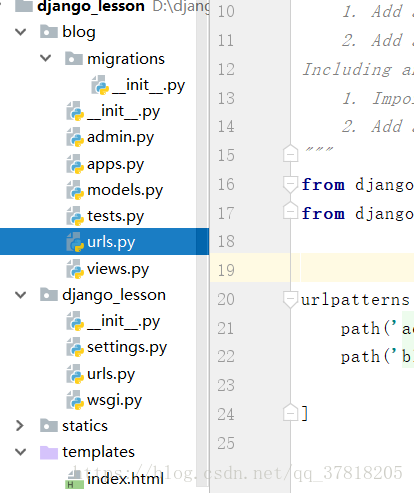
Task: Click the inner django_lesson package folder icon
Action: pos(49,295)
